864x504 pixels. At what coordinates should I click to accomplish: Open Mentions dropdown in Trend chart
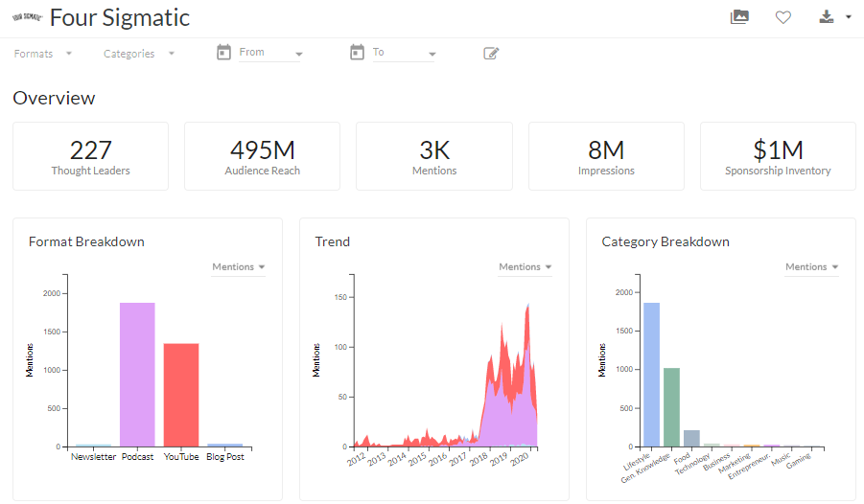tap(525, 267)
